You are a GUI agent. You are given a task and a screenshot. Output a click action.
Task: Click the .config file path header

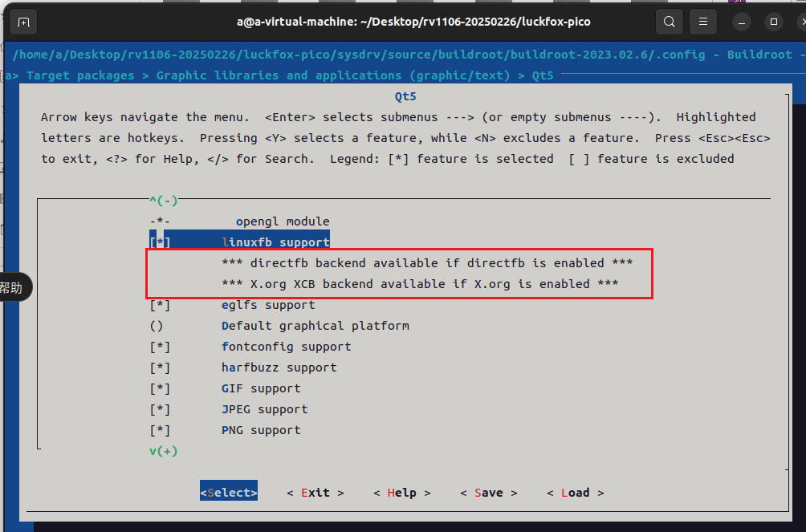click(359, 55)
